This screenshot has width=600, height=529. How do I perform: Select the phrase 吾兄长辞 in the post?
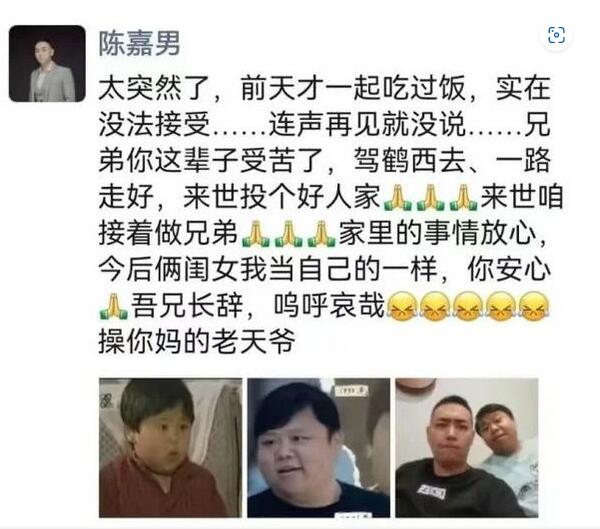[187, 306]
